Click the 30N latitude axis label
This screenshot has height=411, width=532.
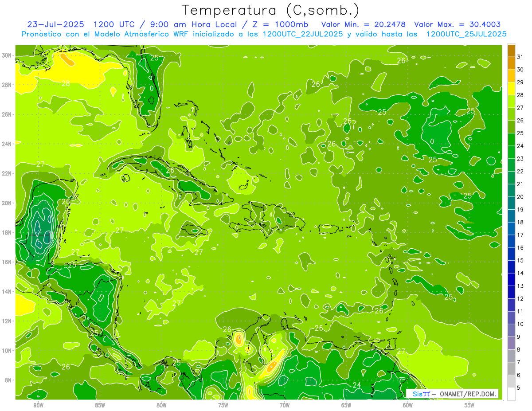click(x=8, y=55)
